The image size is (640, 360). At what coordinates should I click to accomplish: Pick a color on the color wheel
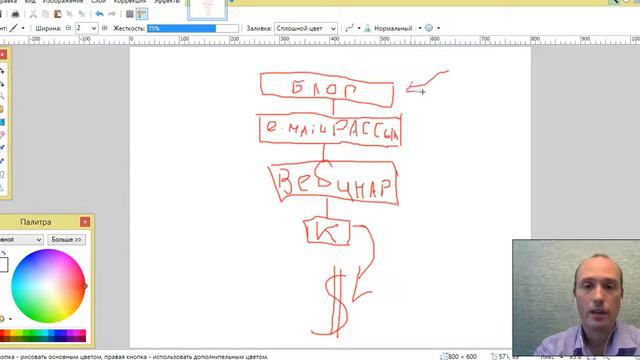pyautogui.click(x=48, y=286)
